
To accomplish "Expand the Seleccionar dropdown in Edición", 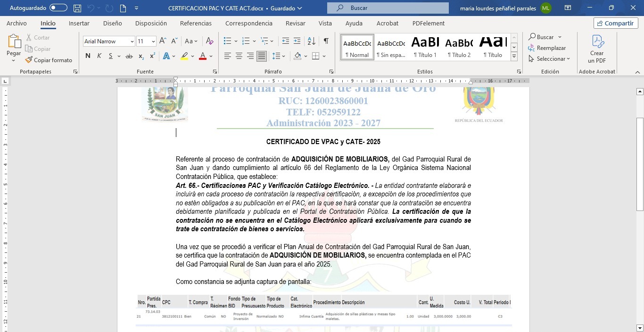I will click(550, 59).
